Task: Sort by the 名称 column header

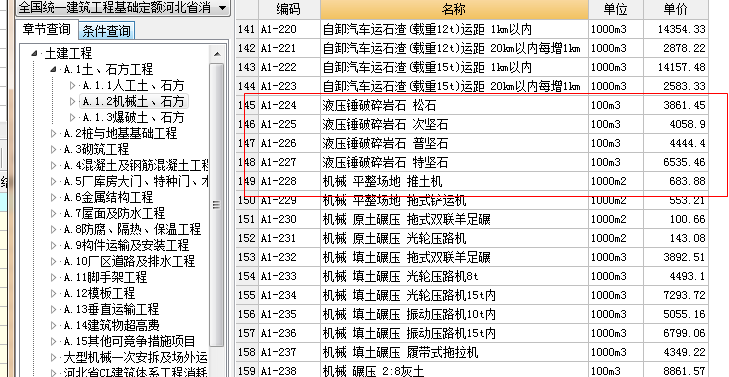Action: point(454,9)
